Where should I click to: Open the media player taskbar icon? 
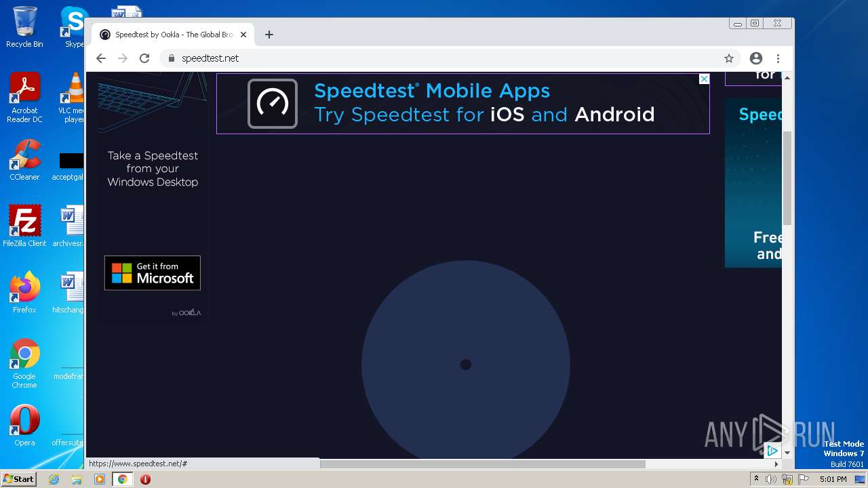(x=100, y=479)
